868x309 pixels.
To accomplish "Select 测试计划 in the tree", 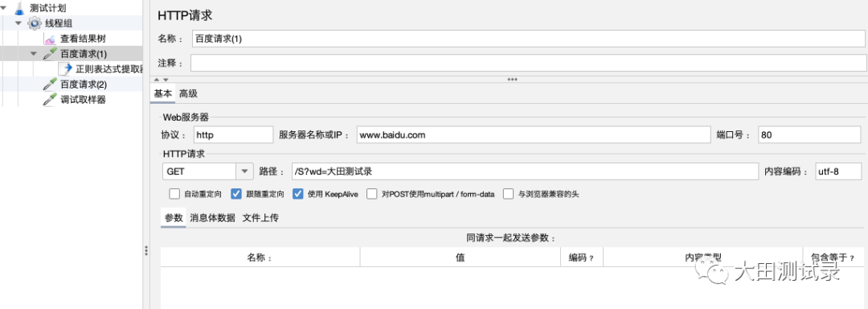I will [47, 8].
